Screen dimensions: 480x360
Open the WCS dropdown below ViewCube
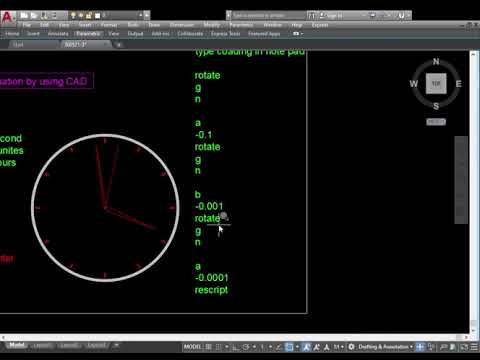436,122
